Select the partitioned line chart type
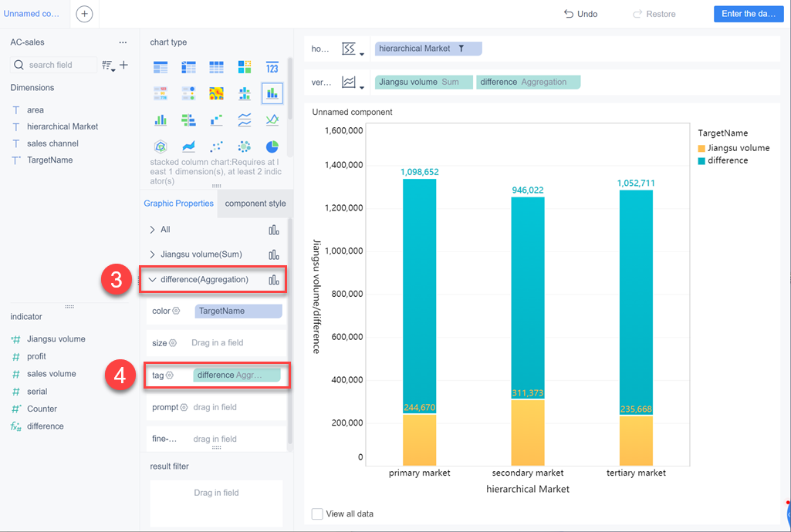 coord(245,120)
